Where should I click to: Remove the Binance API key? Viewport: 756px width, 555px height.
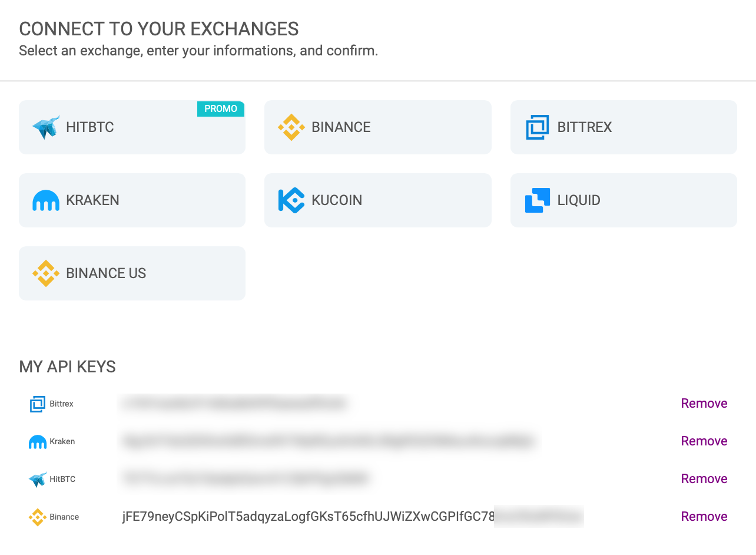pos(704,517)
